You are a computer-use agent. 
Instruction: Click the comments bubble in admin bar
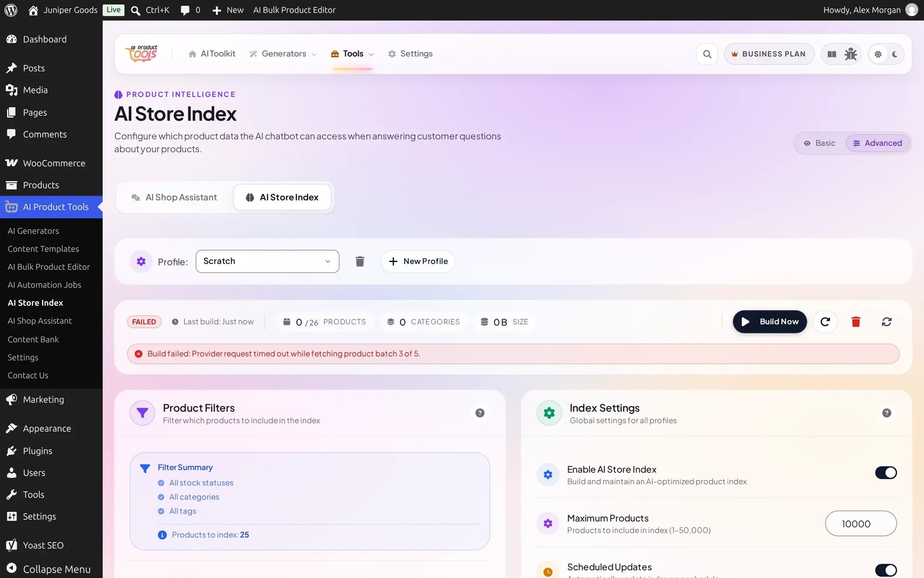click(190, 10)
